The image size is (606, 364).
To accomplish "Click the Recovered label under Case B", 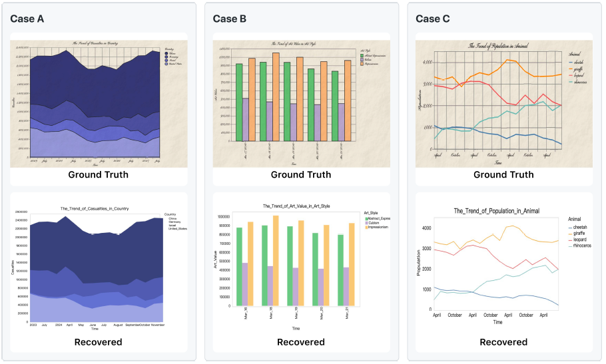I will (301, 342).
